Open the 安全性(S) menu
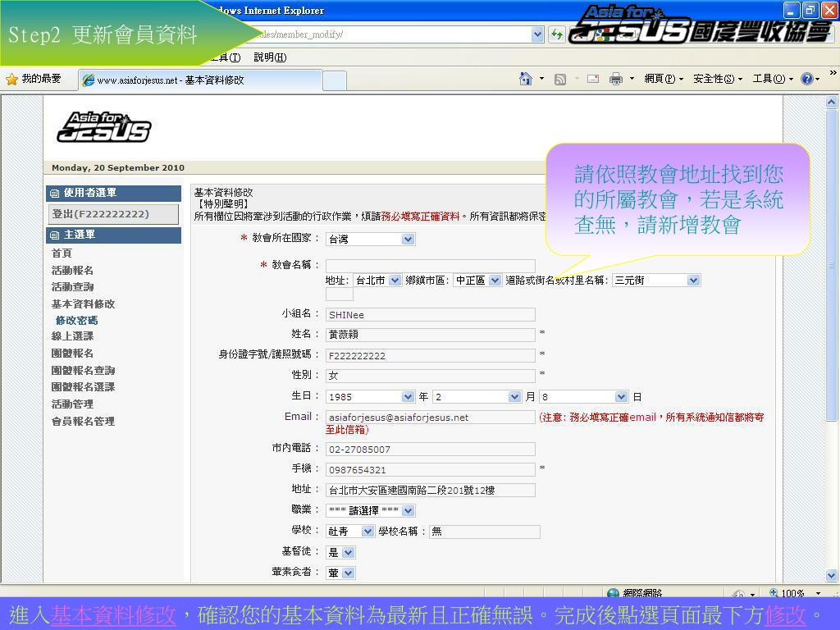Image resolution: width=840 pixels, height=630 pixels. tap(717, 79)
